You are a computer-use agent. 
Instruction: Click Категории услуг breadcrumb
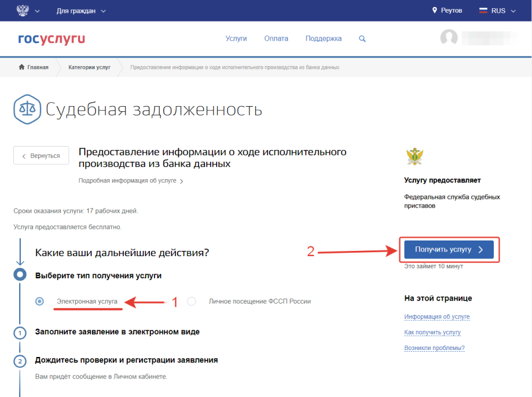point(89,67)
